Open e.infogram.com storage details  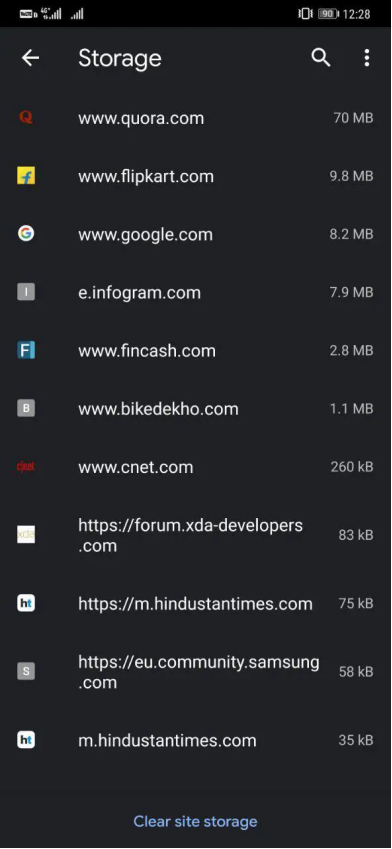196,292
